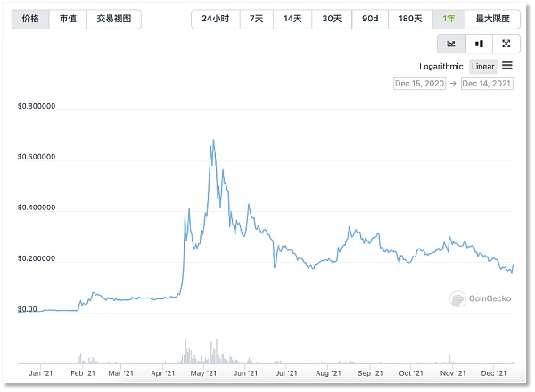
Task: Toggle Linear scale
Action: (482, 67)
